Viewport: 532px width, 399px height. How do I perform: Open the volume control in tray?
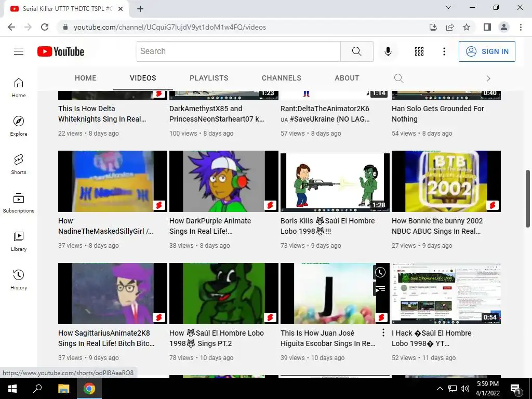pos(465,389)
